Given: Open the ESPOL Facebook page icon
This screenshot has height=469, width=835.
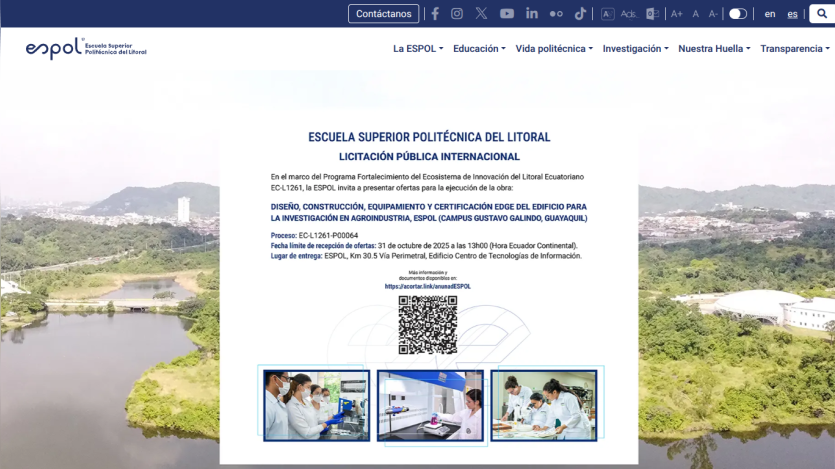Looking at the screenshot, I should (x=435, y=14).
